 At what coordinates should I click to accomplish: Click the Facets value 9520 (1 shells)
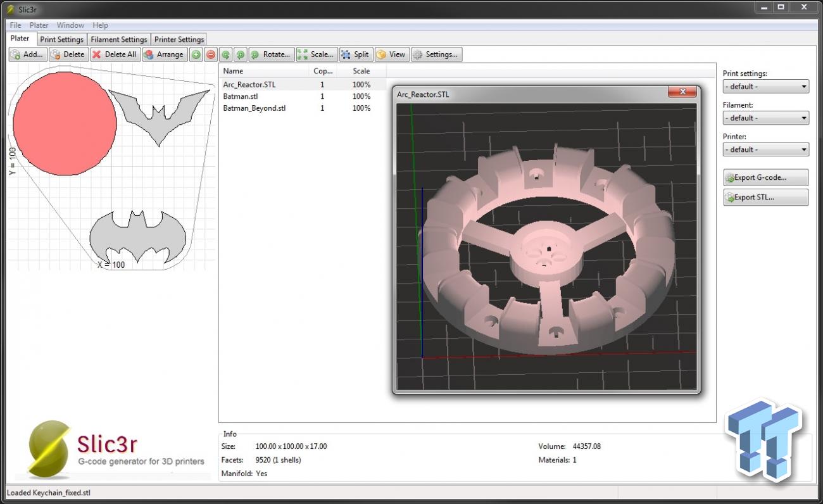278,460
